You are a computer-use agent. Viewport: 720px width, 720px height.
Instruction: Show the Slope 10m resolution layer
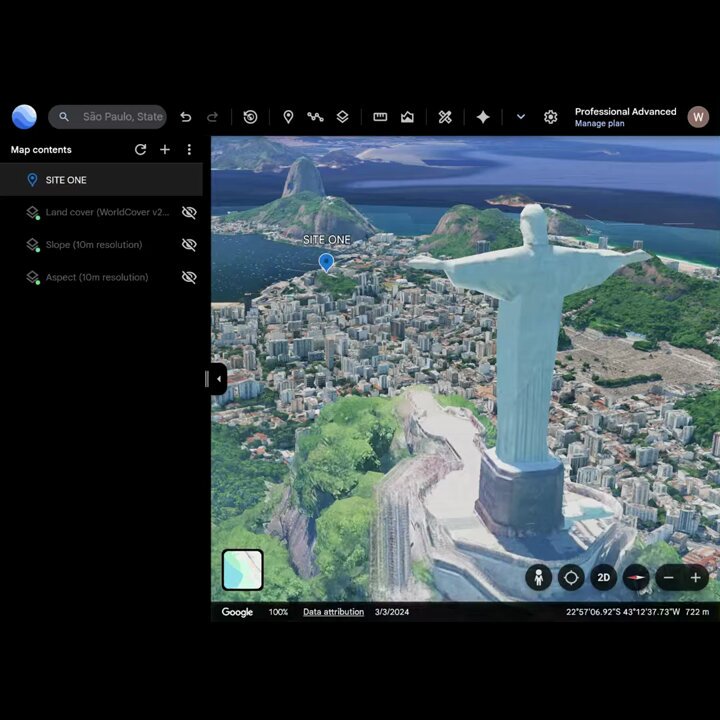tap(189, 245)
